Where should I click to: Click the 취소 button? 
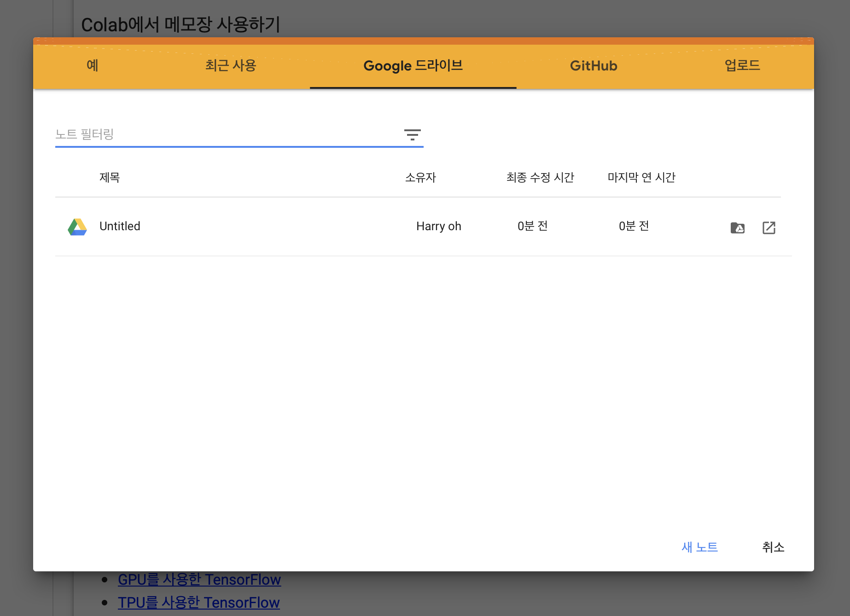coord(773,547)
